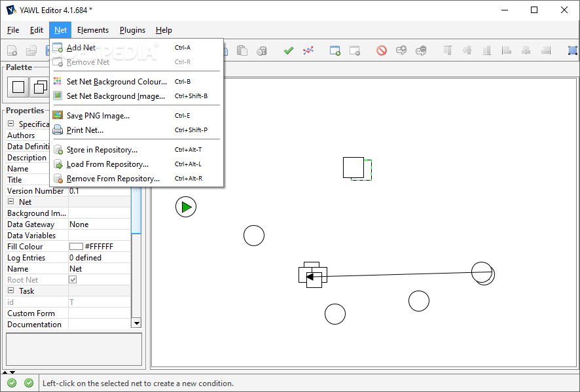Click the properties description text box

click(73, 349)
